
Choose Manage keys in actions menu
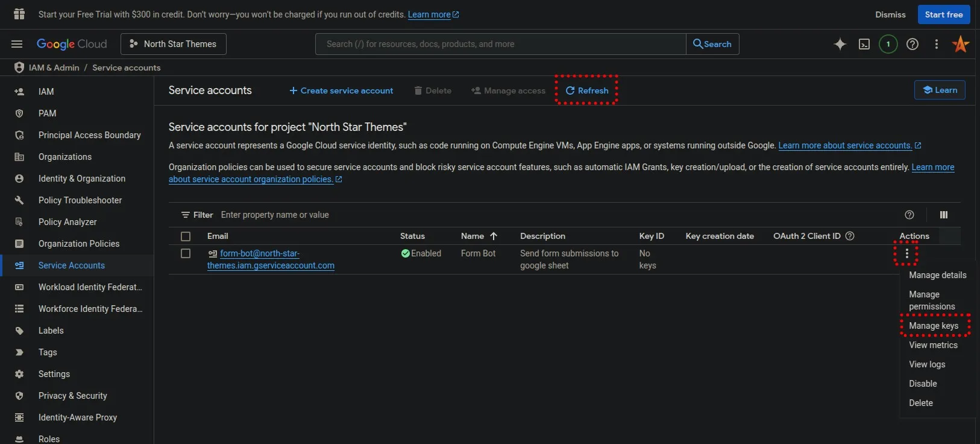[934, 326]
